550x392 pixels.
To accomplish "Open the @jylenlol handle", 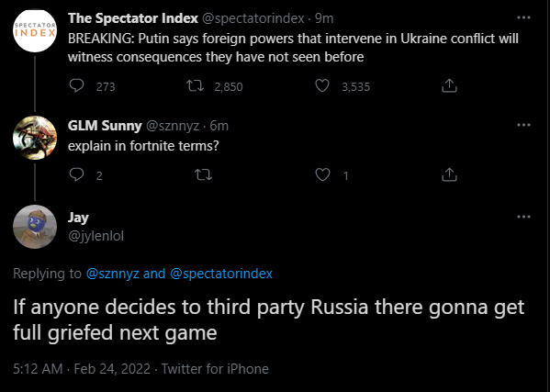I will 95,236.
